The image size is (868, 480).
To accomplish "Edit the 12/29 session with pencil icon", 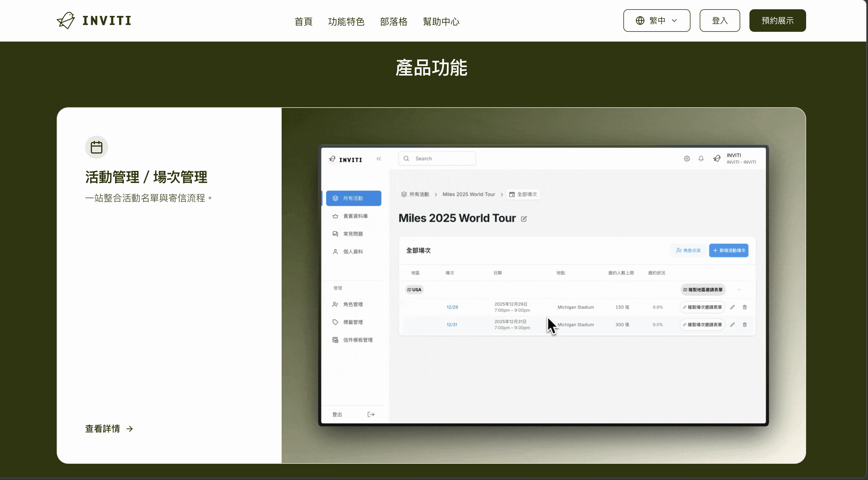I will (x=732, y=307).
